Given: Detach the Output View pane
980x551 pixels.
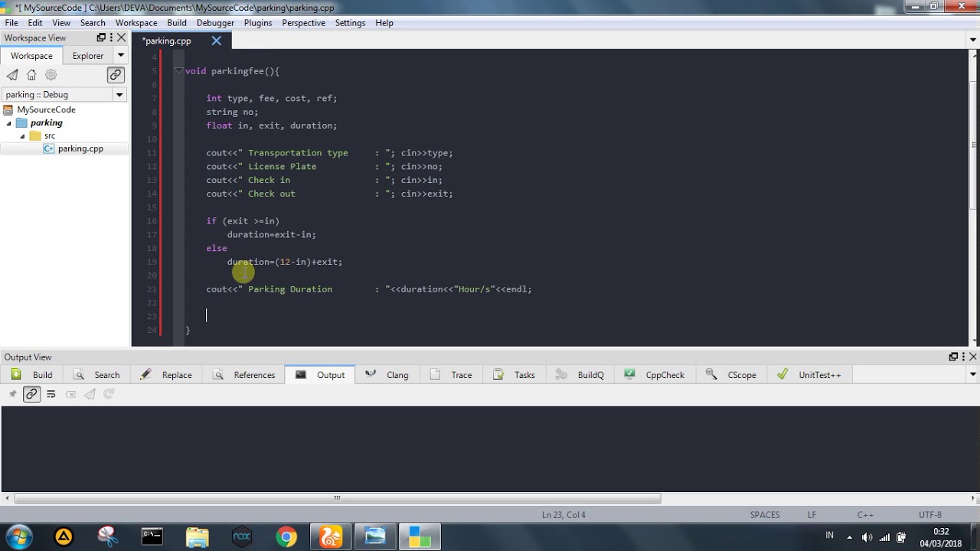Looking at the screenshot, I should click(953, 357).
